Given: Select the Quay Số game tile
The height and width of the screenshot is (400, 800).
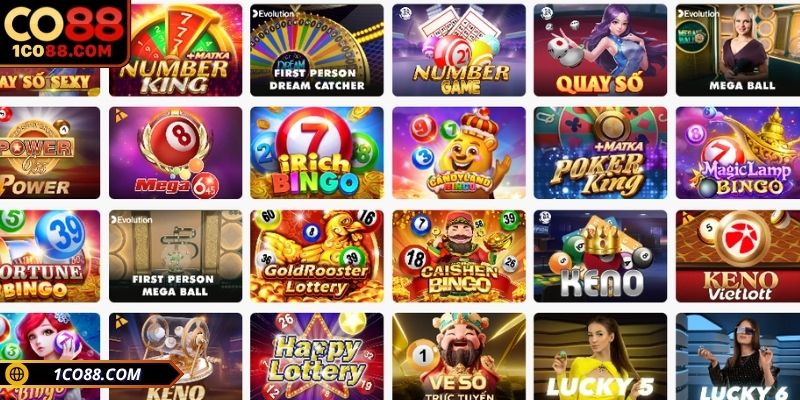Looking at the screenshot, I should tap(600, 50).
